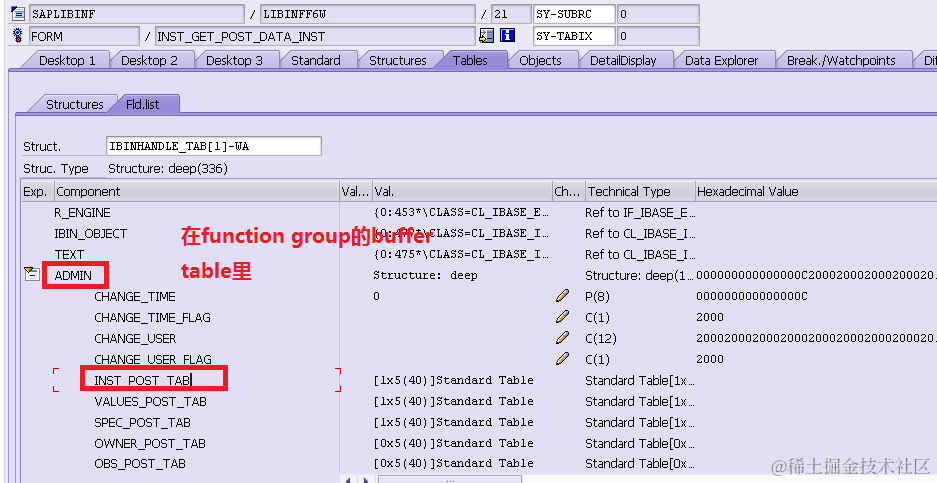Click the P(8) technical type cell

point(598,296)
